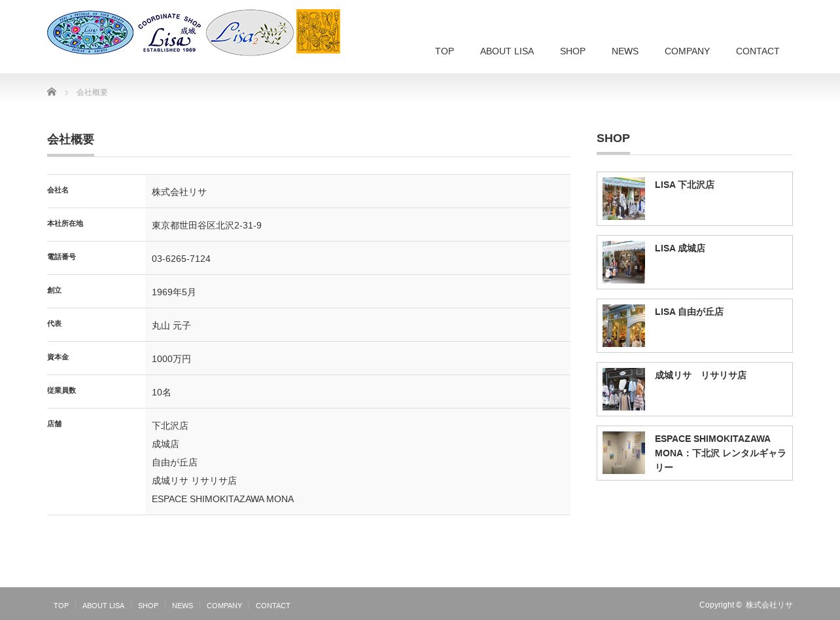Click the 資本金 row label
This screenshot has width=840, height=620.
[x=58, y=357]
